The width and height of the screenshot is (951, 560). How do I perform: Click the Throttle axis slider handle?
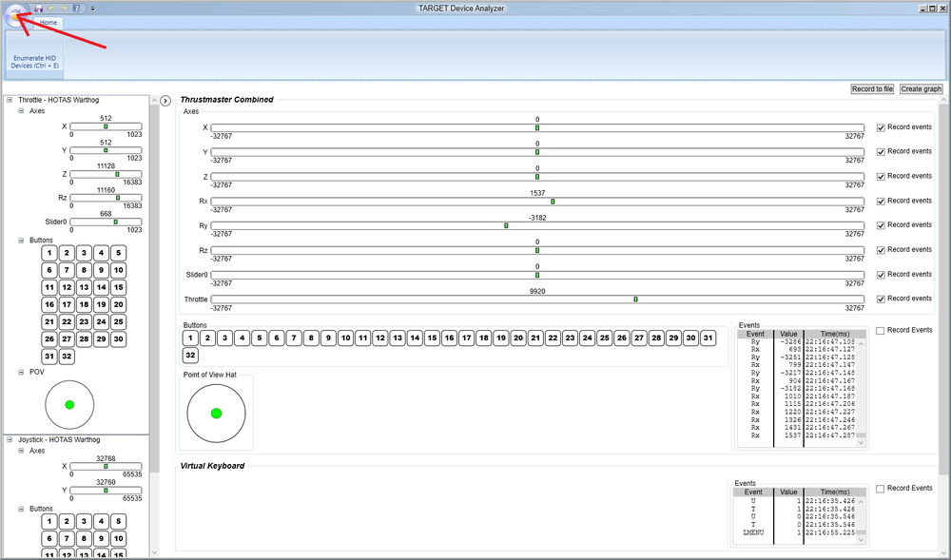click(x=634, y=299)
